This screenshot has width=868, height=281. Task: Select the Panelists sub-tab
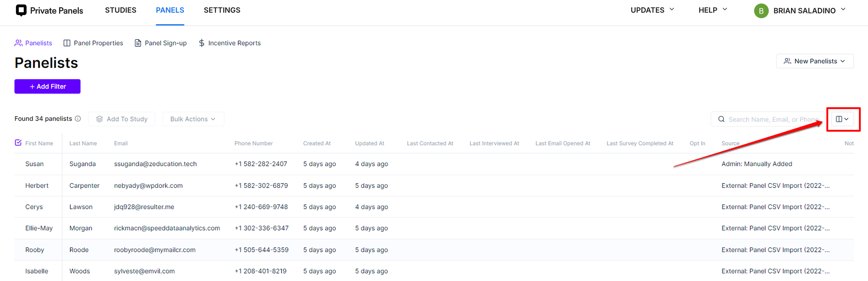33,43
